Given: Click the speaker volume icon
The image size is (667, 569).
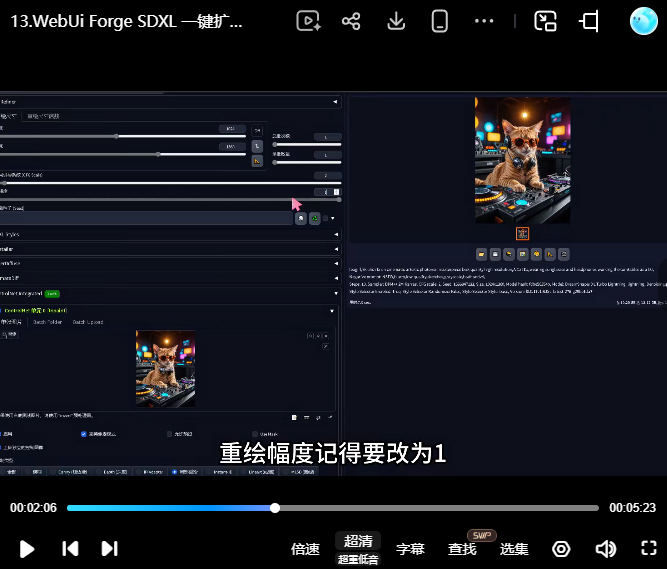Looking at the screenshot, I should point(605,549).
